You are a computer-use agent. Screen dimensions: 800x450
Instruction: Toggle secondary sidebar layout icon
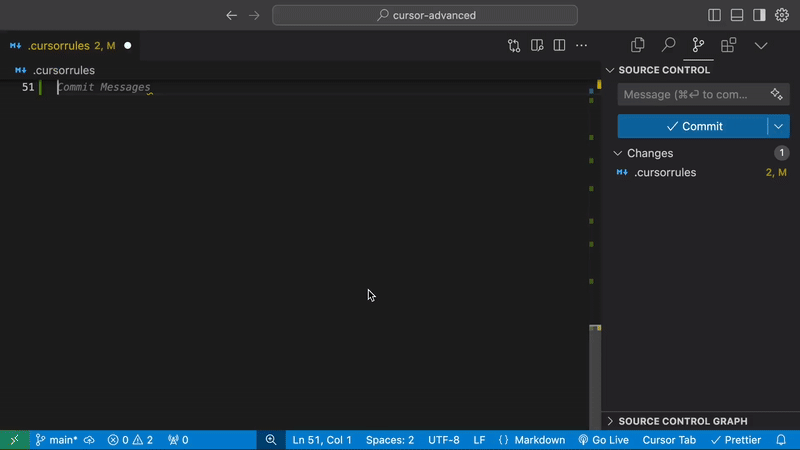pos(759,15)
